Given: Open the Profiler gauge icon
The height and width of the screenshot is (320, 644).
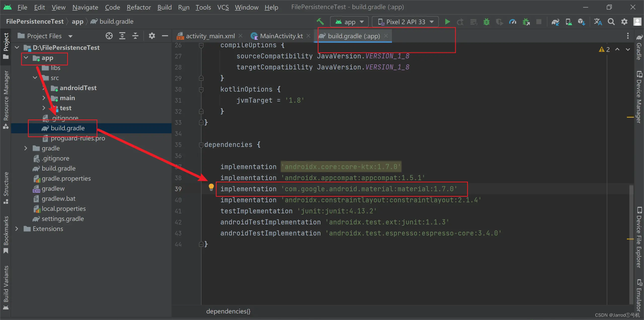Looking at the screenshot, I should coord(512,22).
